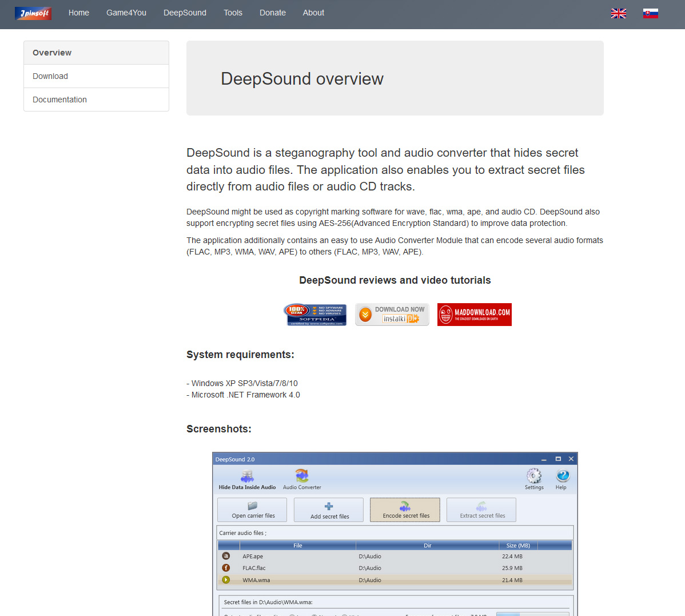Switch language using the Slovak flag

pos(650,13)
